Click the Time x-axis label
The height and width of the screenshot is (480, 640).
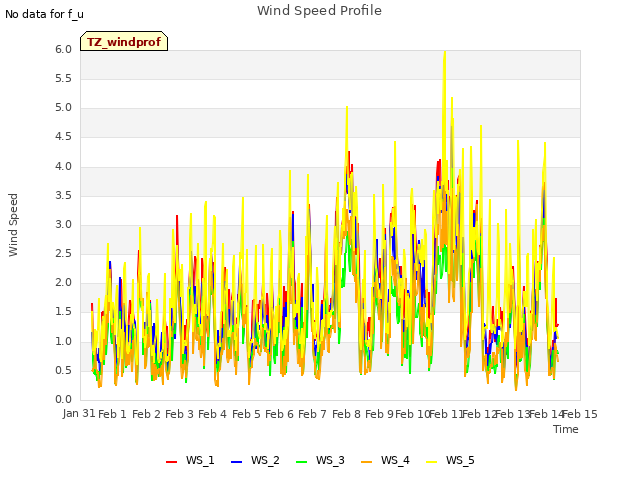coord(566,429)
